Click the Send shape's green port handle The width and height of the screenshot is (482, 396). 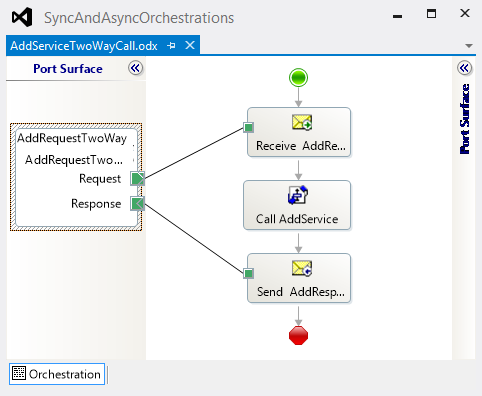click(249, 274)
